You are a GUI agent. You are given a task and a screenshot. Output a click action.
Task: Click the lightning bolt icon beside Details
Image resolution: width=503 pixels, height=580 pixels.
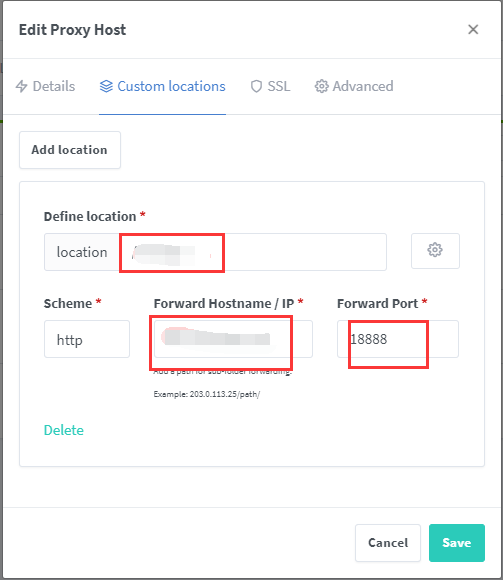point(21,86)
